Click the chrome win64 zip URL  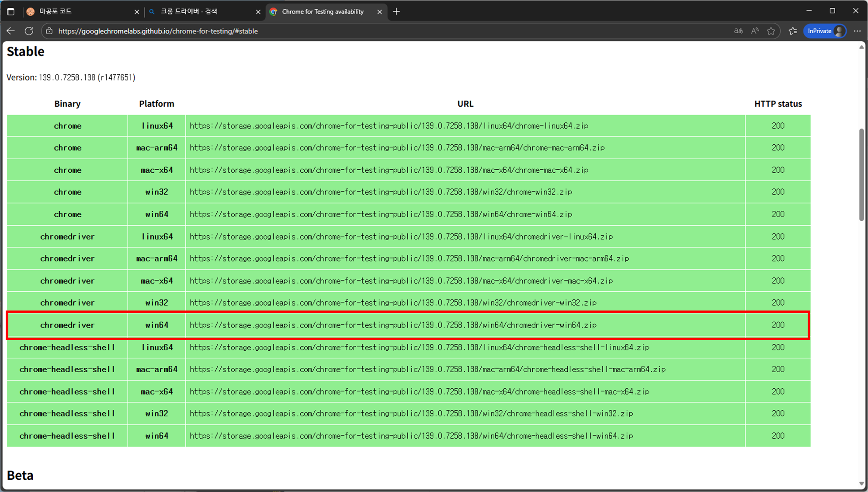click(x=381, y=214)
